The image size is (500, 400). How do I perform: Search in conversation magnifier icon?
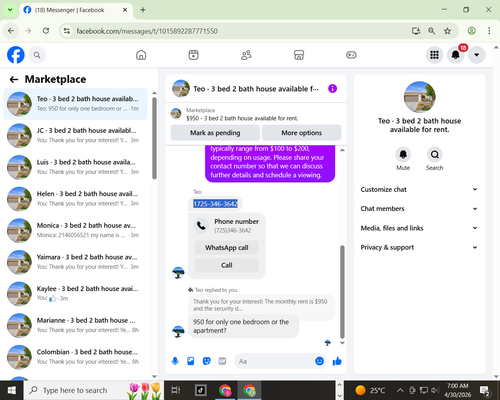(x=435, y=155)
